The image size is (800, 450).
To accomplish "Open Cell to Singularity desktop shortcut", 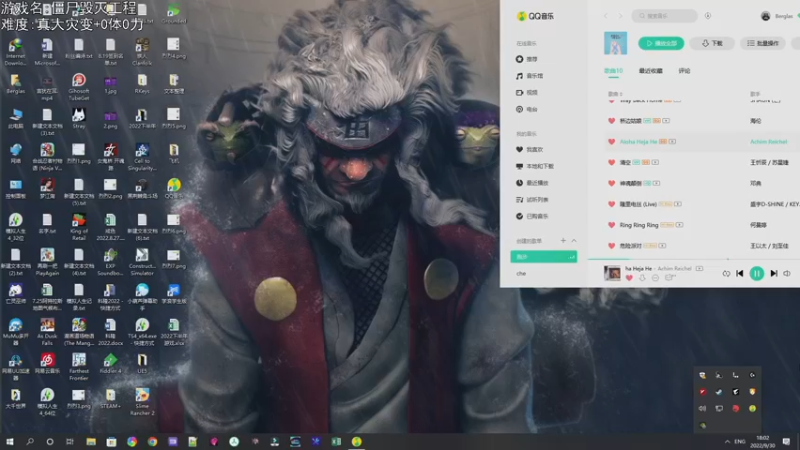I will pos(142,157).
